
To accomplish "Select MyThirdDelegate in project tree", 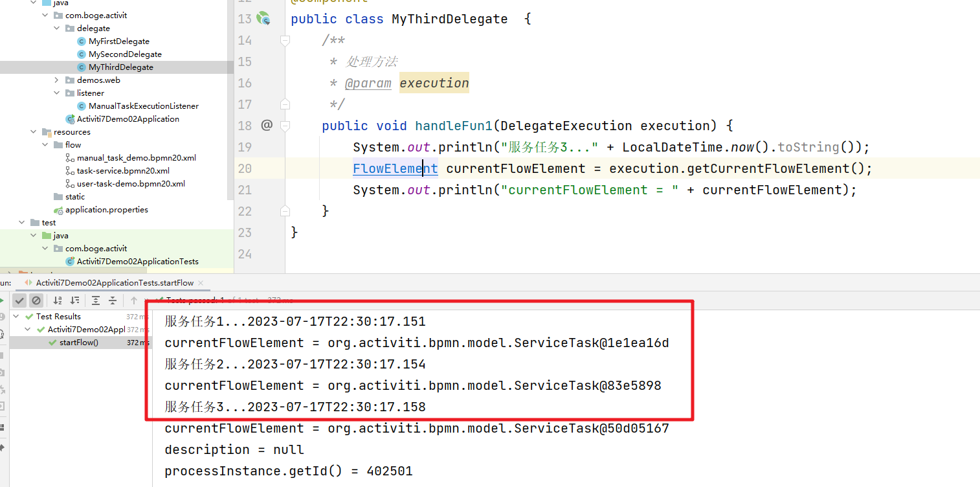I will pos(121,67).
